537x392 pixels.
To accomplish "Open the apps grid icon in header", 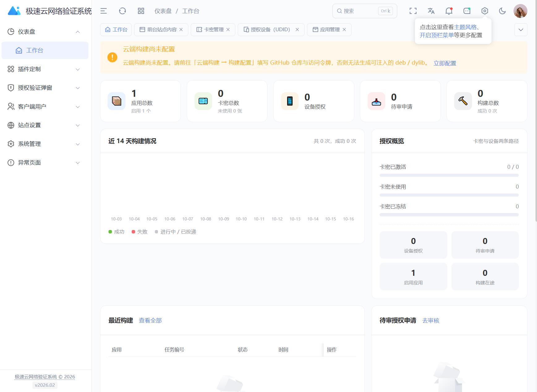I will [141, 11].
